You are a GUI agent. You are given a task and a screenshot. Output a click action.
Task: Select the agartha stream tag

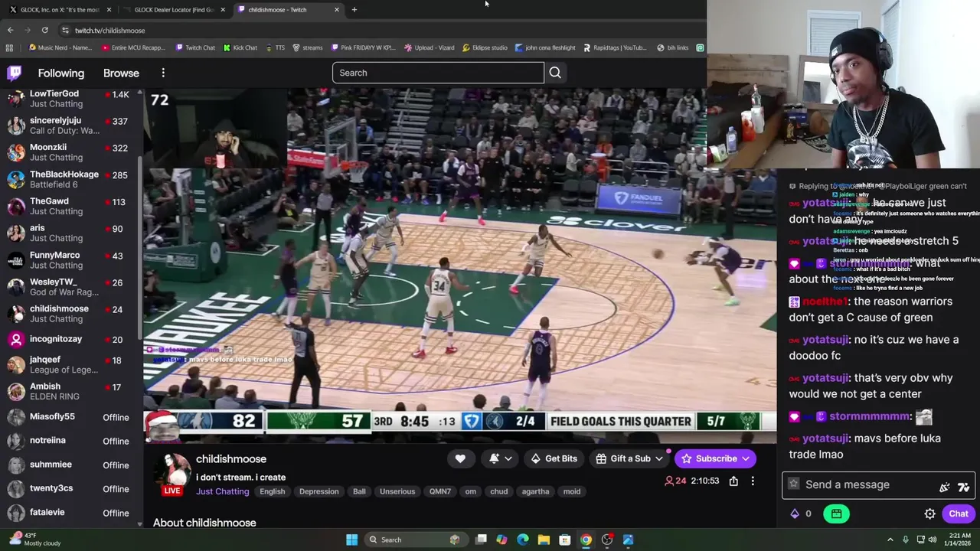535,491
